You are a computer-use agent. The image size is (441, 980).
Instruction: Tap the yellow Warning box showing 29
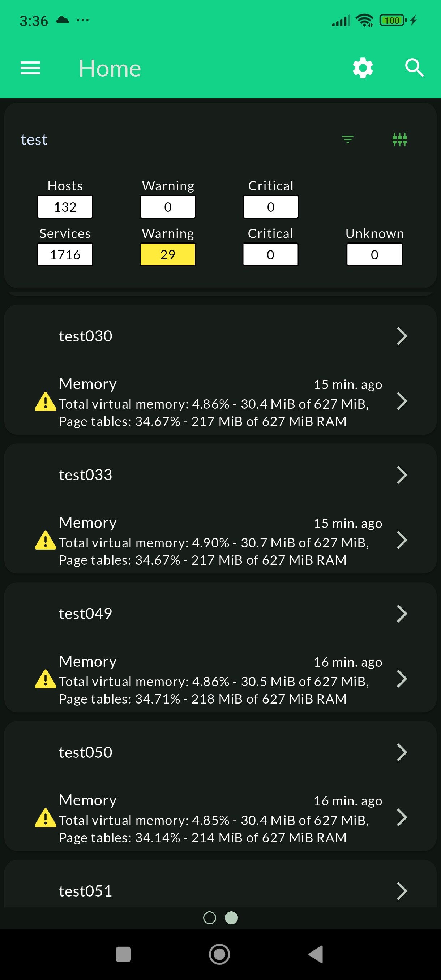[x=168, y=254]
